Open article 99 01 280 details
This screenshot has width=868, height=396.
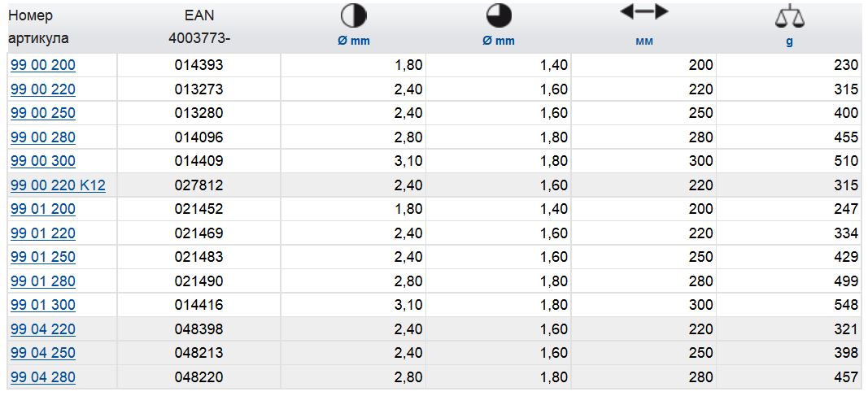point(42,281)
